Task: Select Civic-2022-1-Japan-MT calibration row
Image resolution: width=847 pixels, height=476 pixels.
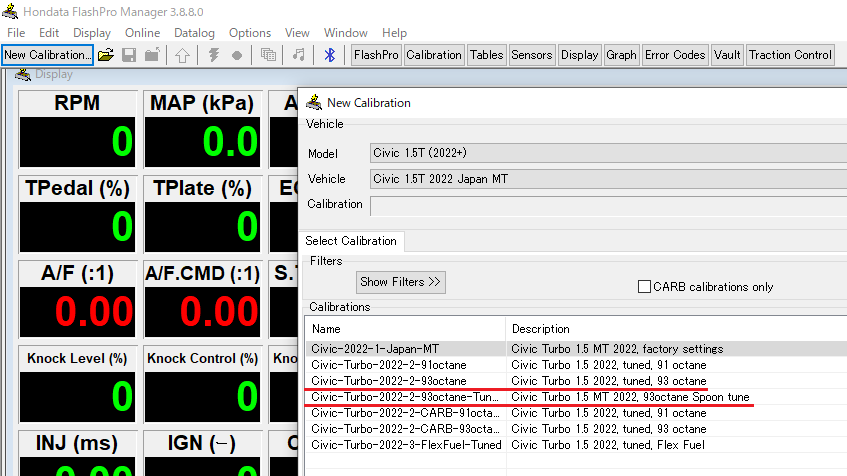Action: (x=576, y=349)
